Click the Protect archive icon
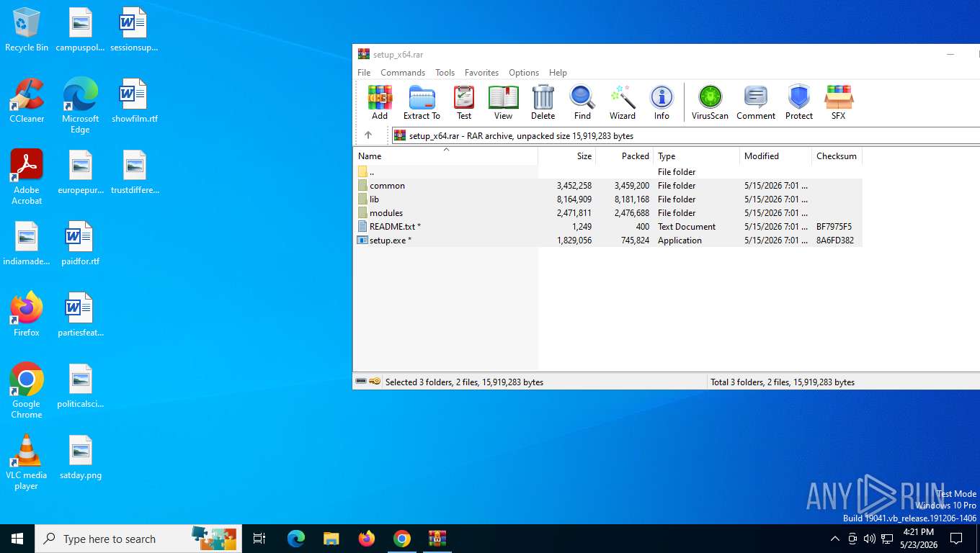This screenshot has width=980, height=553. pos(799,102)
